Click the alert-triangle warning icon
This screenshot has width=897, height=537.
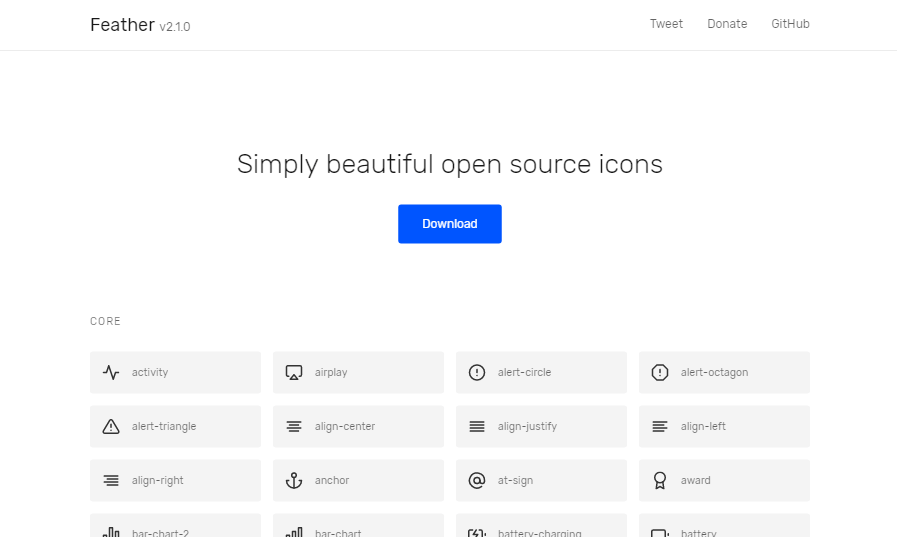[111, 426]
